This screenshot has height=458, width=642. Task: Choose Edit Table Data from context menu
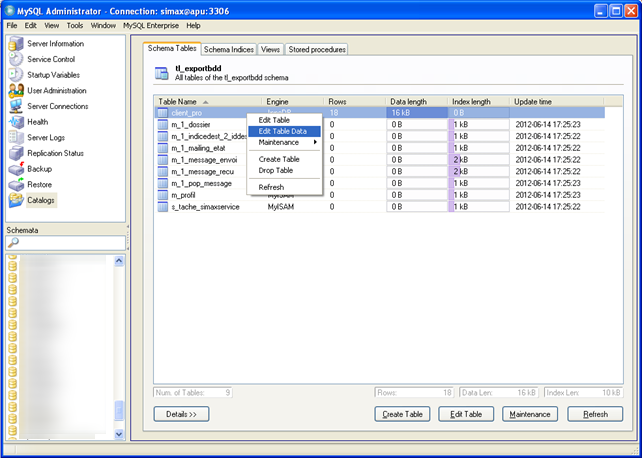tap(283, 132)
